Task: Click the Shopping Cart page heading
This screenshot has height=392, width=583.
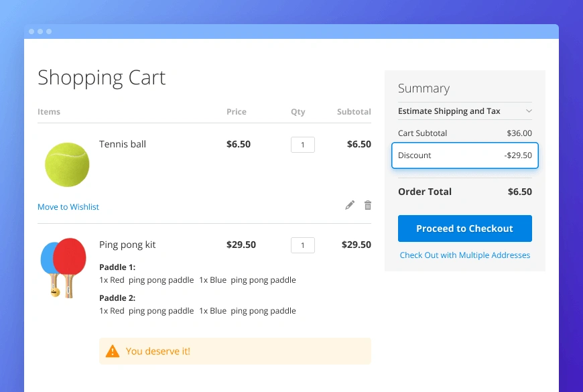Action: coord(101,78)
